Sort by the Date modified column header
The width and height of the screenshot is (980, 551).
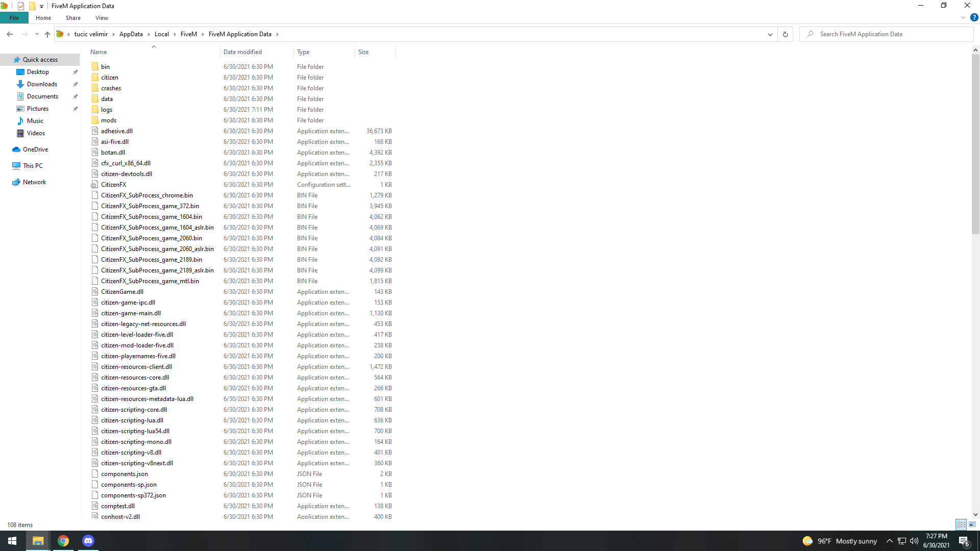257,52
